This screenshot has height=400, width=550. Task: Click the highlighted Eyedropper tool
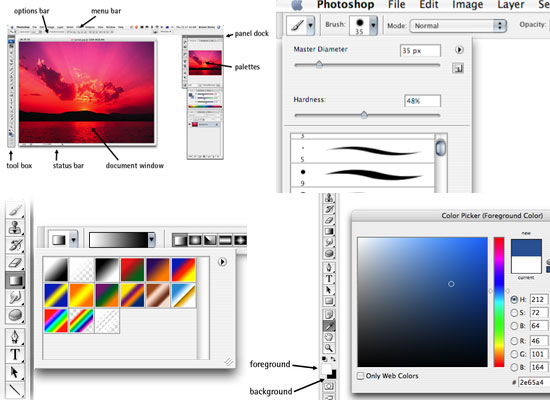tap(329, 326)
